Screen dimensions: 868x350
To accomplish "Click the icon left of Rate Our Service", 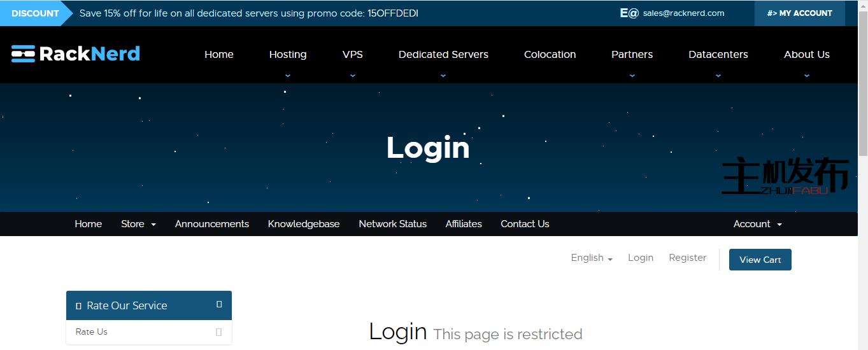I will (79, 306).
